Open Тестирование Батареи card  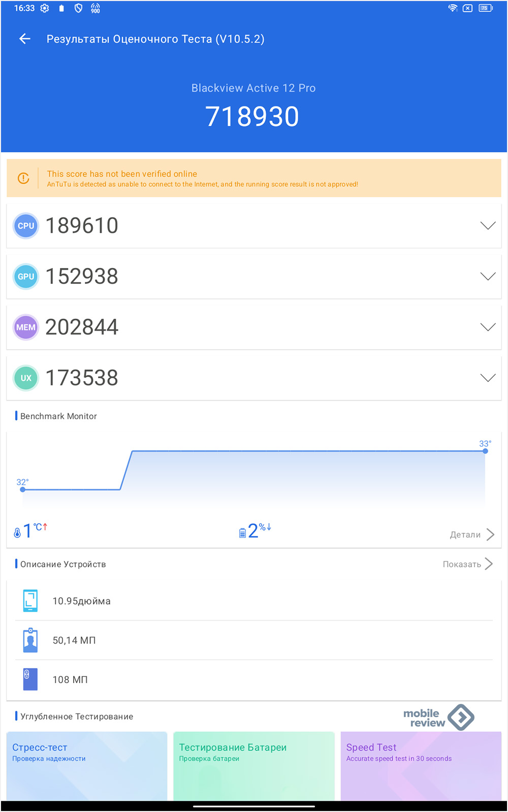coord(254,766)
